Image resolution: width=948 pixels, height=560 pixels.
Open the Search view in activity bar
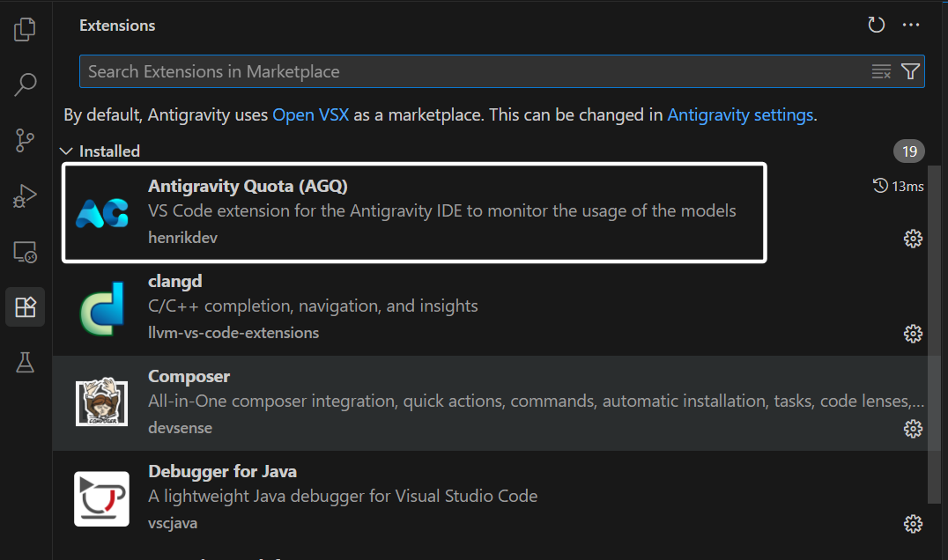(26, 85)
